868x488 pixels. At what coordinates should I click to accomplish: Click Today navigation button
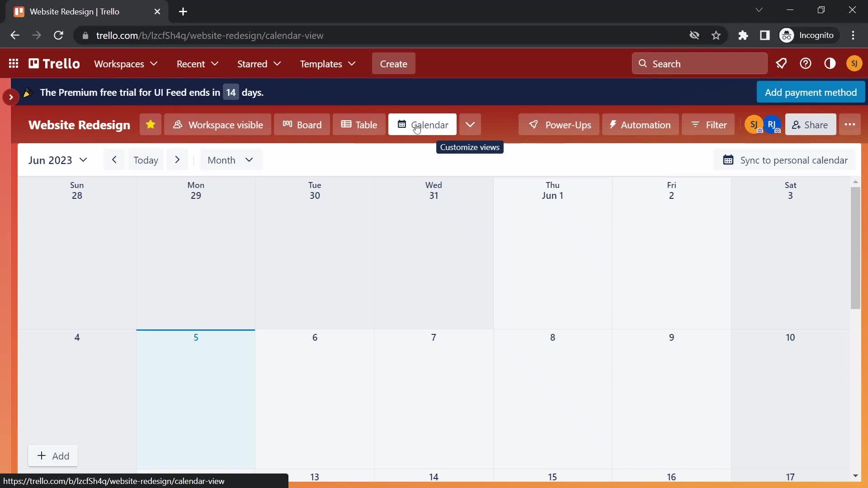[146, 160]
